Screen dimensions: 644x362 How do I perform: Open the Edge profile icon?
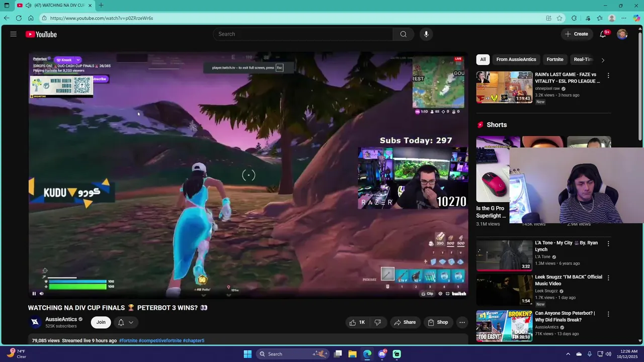point(612,18)
